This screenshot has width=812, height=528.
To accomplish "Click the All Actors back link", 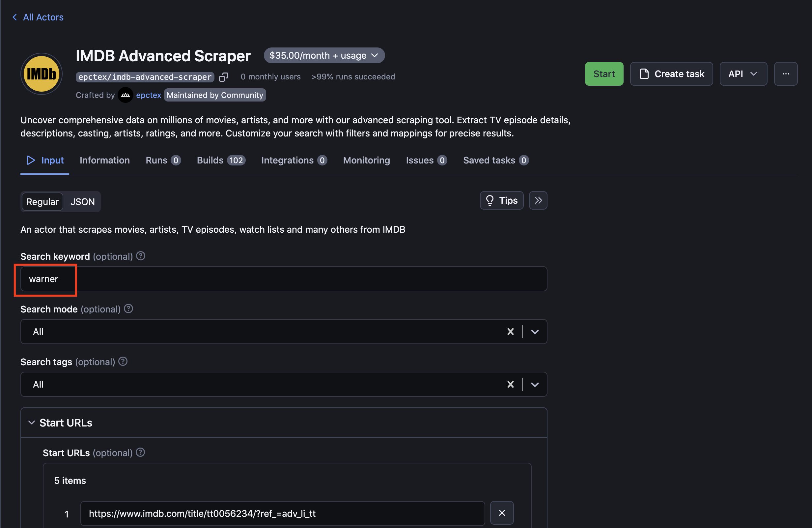I will 38,16.
